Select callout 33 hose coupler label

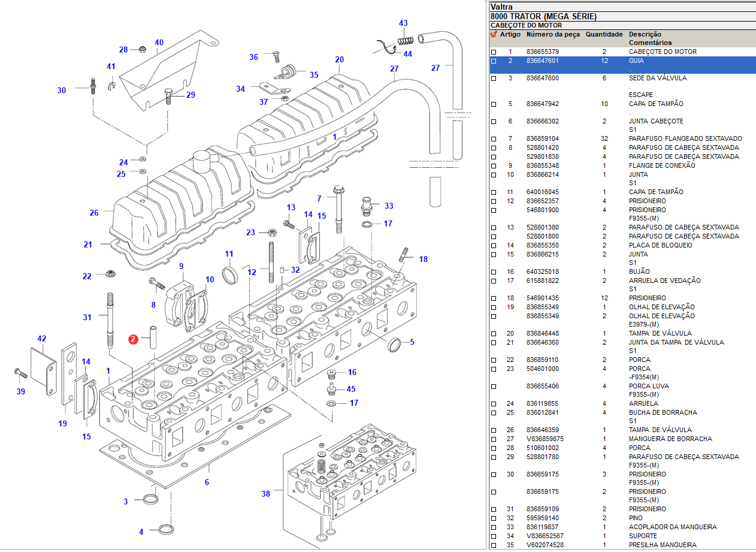coord(389,206)
